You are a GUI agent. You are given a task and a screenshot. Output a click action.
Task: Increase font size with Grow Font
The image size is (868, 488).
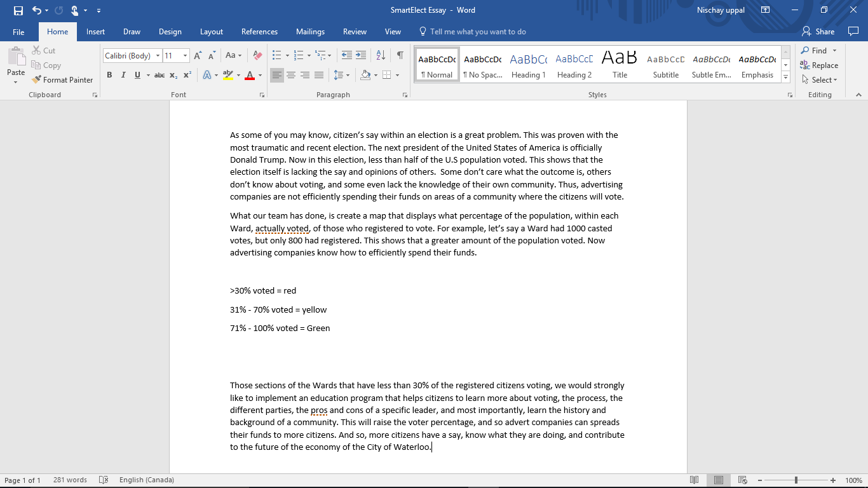click(x=198, y=56)
